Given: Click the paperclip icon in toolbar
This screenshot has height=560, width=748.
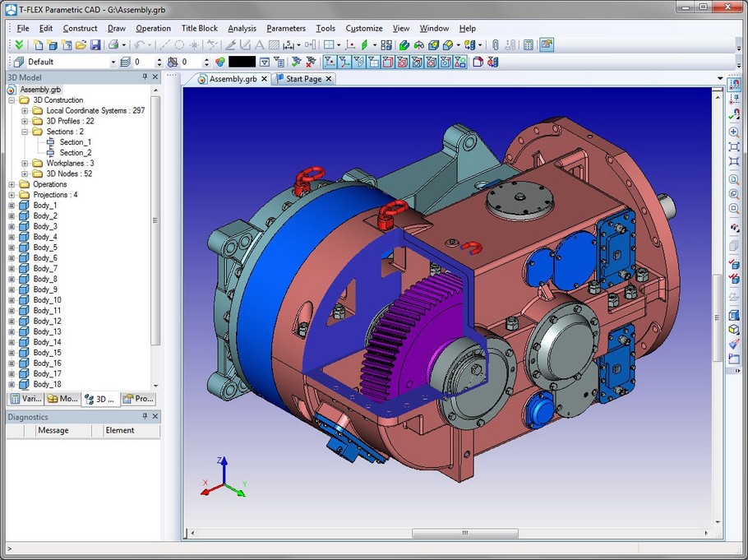Looking at the screenshot, I should [x=494, y=44].
